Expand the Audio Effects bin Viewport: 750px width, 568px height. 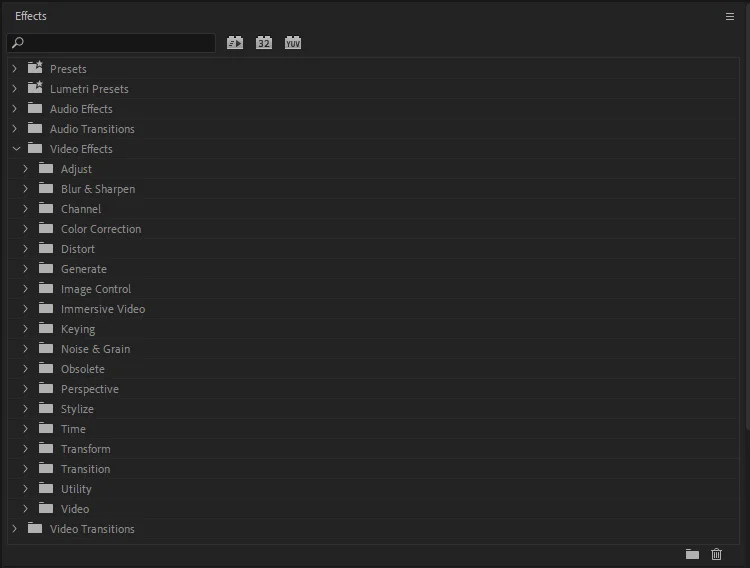(x=15, y=109)
